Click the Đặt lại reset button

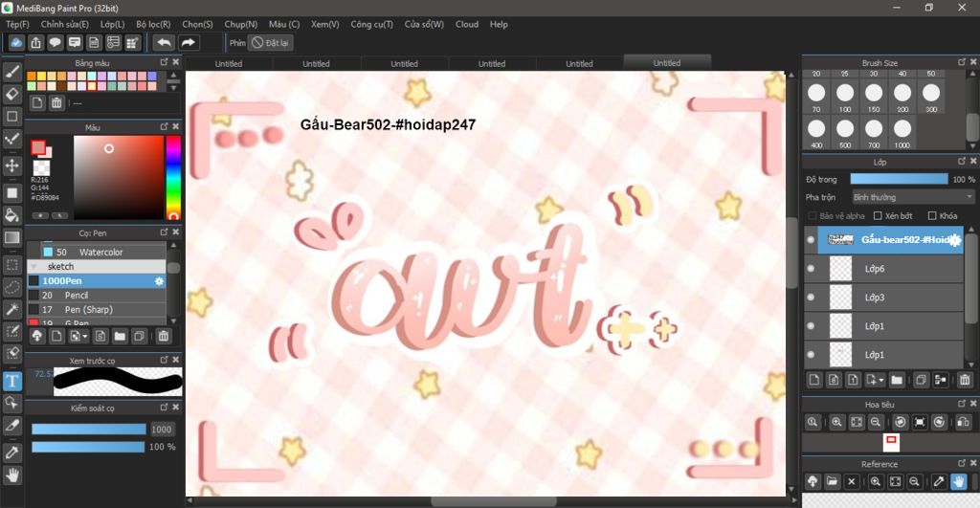coord(271,43)
